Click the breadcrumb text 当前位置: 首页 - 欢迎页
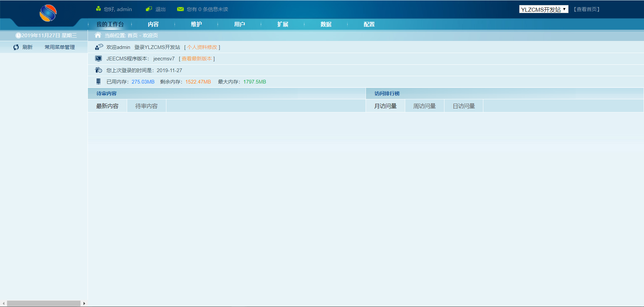The image size is (644, 307). pos(131,35)
